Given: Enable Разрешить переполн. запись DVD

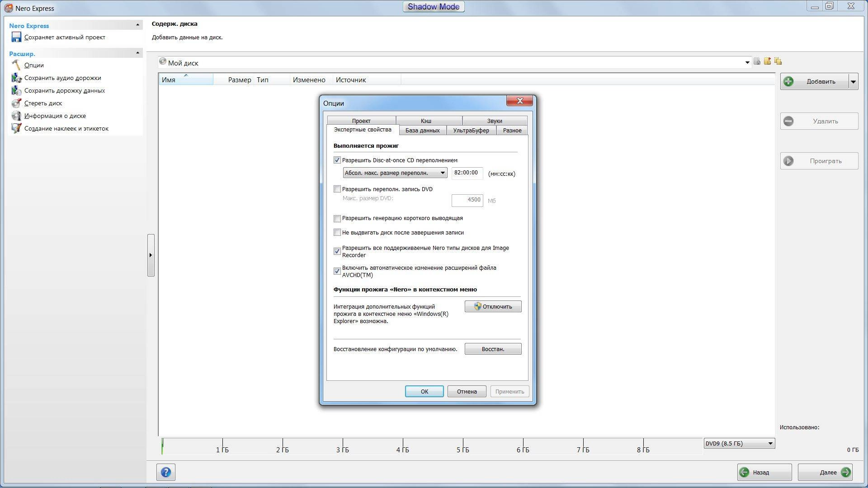Looking at the screenshot, I should [337, 189].
